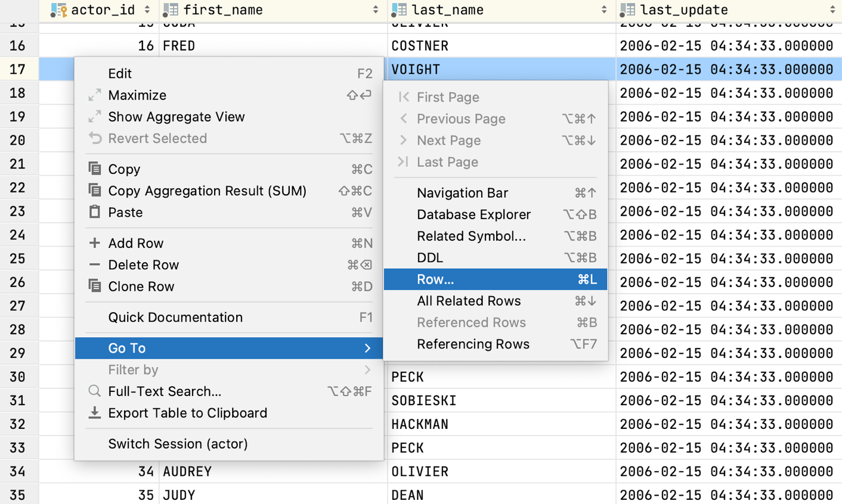Screen dimensions: 842x504
Task: Click the Full-Text Search magnifier icon
Action: coord(94,391)
